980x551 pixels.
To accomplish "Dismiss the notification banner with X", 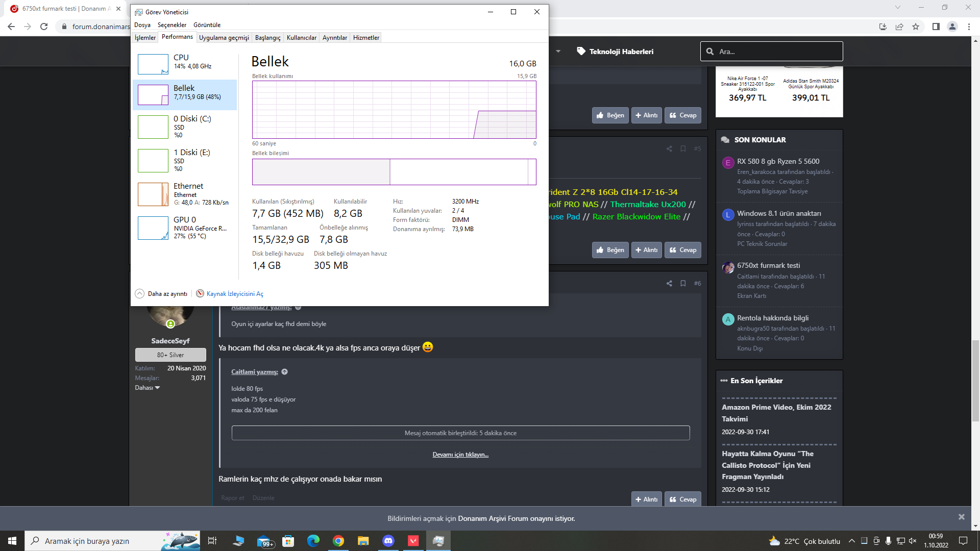I will pyautogui.click(x=962, y=517).
